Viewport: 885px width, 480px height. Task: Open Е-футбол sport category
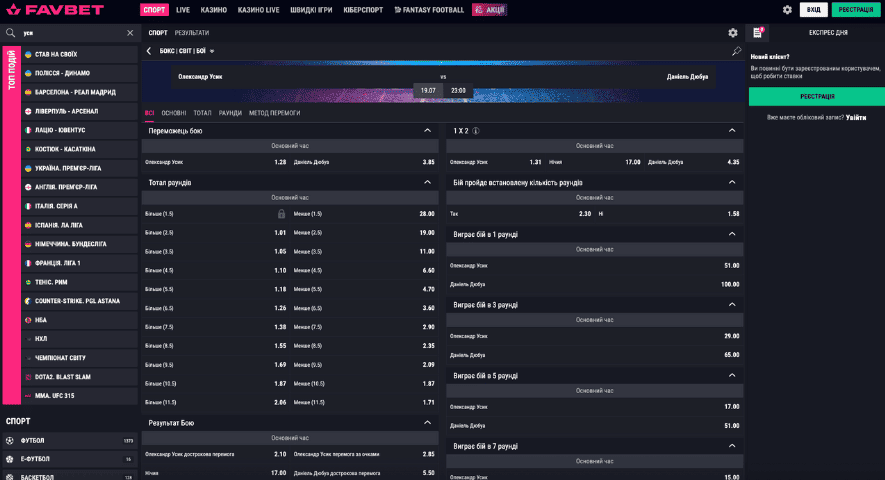click(x=70, y=459)
